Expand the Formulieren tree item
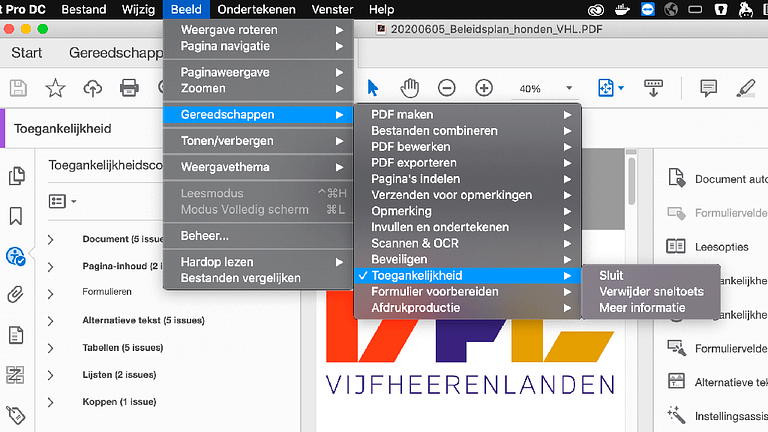The width and height of the screenshot is (768, 432). tap(50, 294)
